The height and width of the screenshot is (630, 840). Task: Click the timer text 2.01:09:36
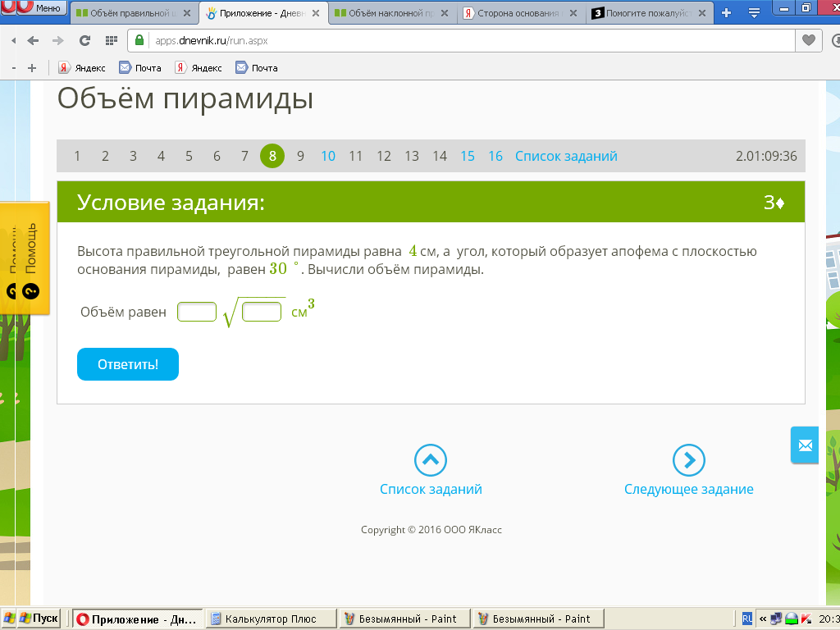pyautogui.click(x=766, y=156)
